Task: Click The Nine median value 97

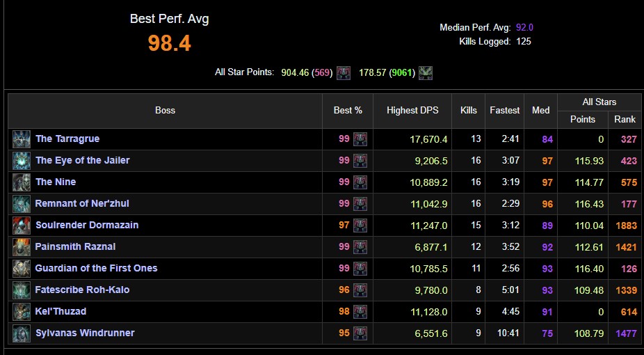Action: [x=547, y=182]
